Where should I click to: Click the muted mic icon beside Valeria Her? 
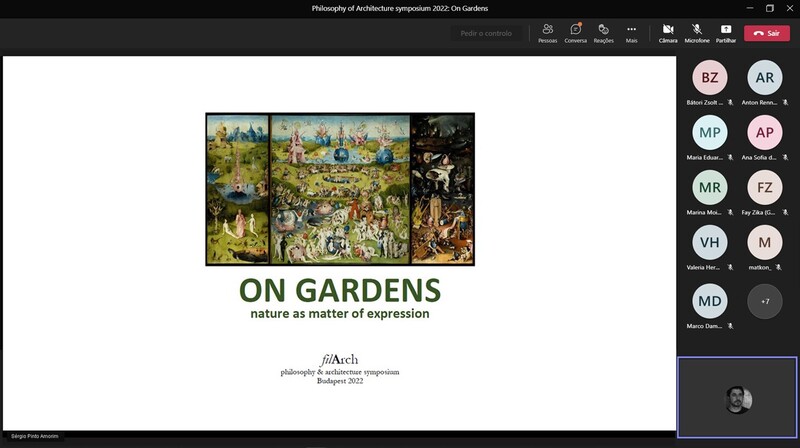(731, 267)
